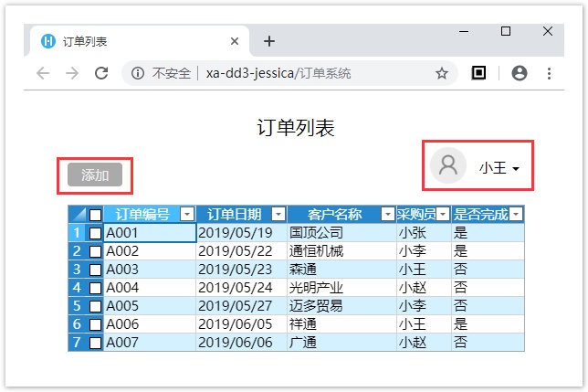588x392 pixels.
Task: Click date cell 2019/06/06
Action: (241, 343)
